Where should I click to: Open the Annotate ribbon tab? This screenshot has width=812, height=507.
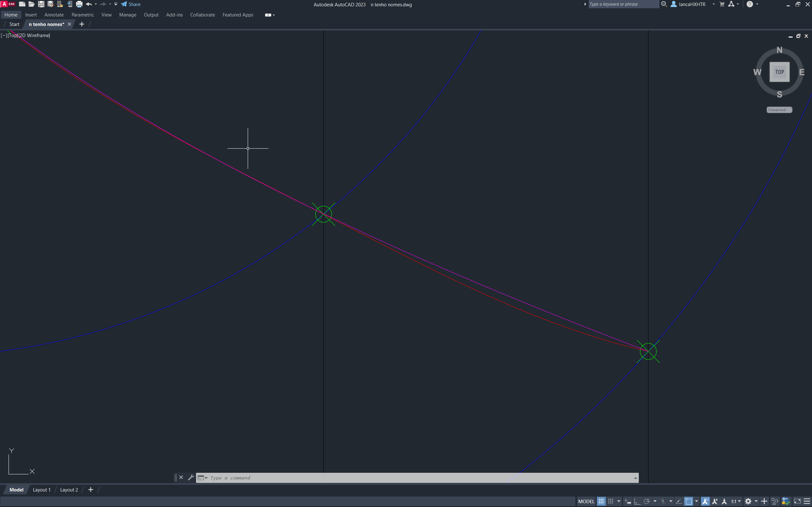54,15
